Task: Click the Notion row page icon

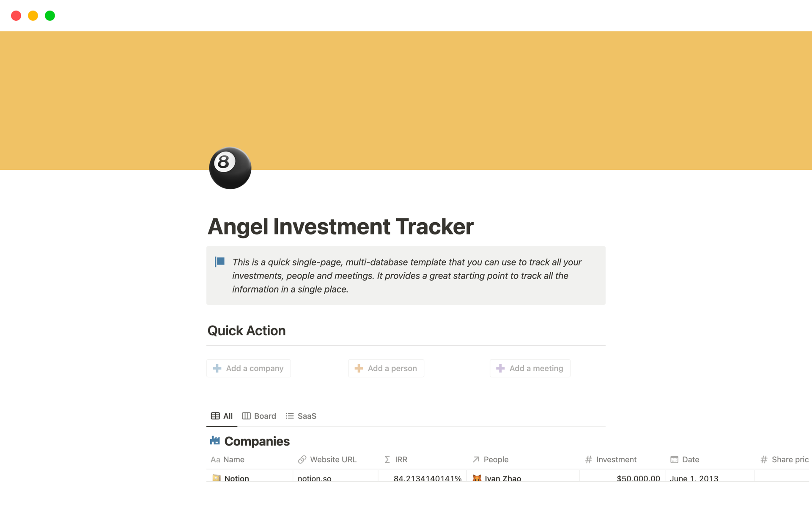Action: coord(216,478)
